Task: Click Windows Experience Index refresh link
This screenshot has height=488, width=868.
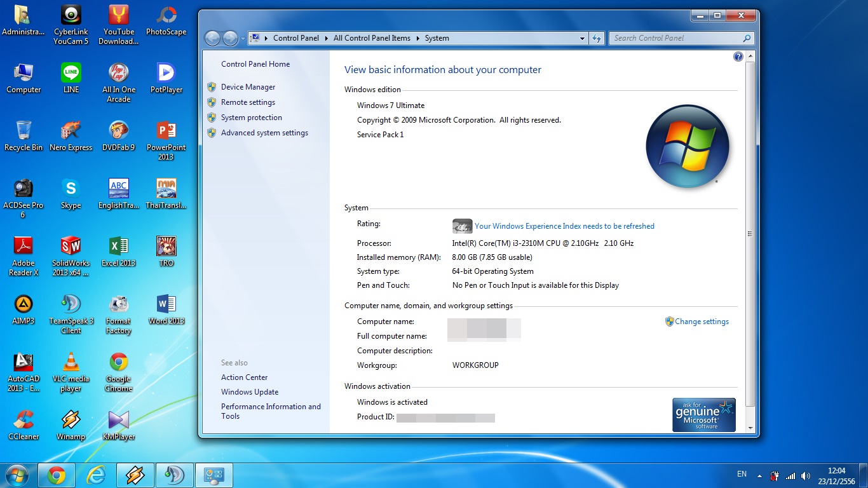Action: click(564, 226)
